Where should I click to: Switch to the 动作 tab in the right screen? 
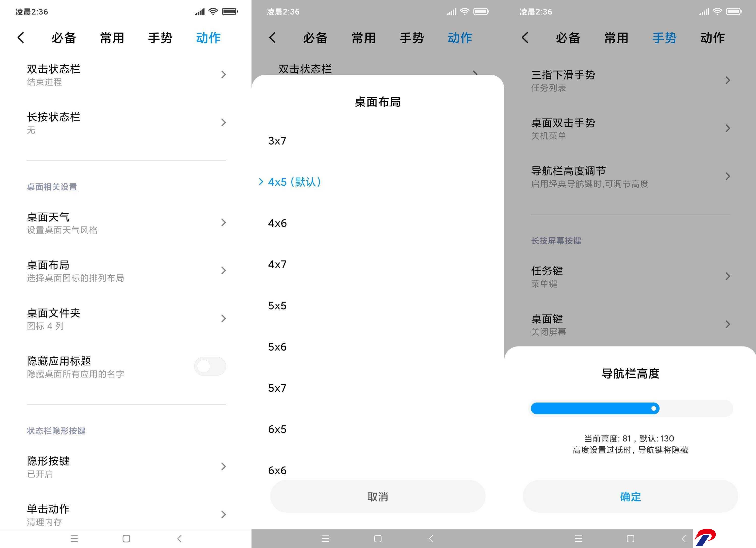point(713,38)
